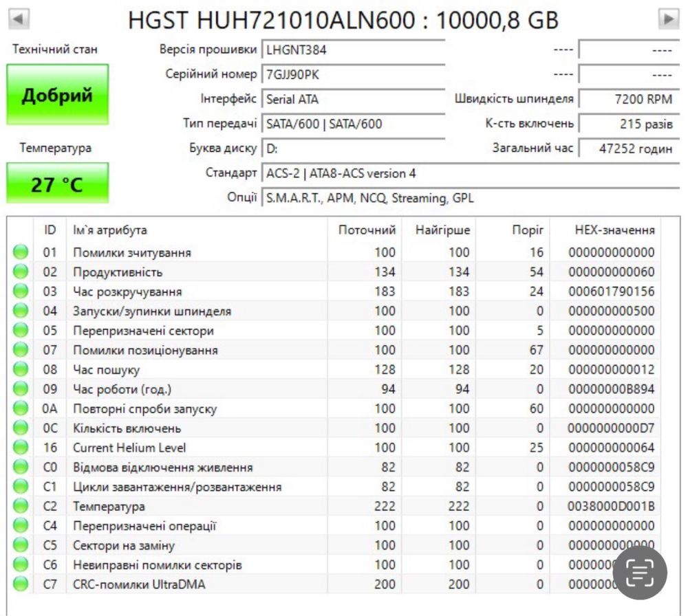Click HEX value 00000000B894
Image resolution: width=688 pixels, height=616 pixels.
coord(611,389)
